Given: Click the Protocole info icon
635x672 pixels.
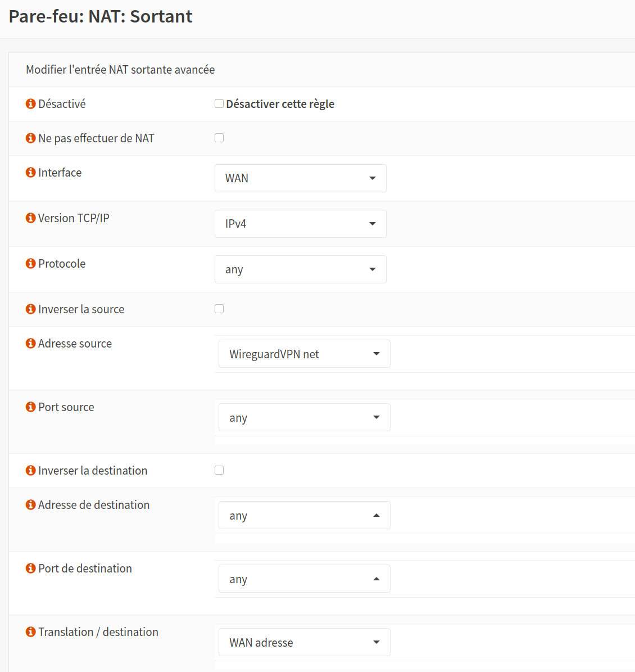Looking at the screenshot, I should (x=31, y=264).
